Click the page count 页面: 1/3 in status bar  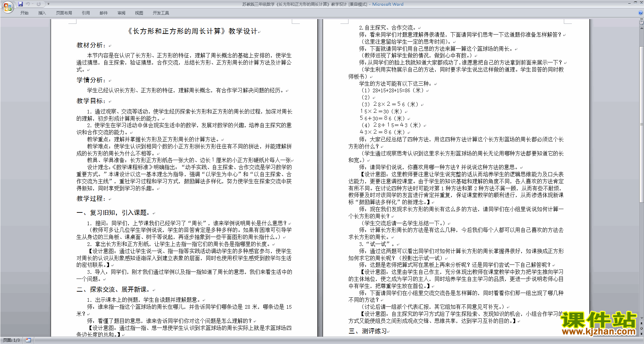coord(11,340)
